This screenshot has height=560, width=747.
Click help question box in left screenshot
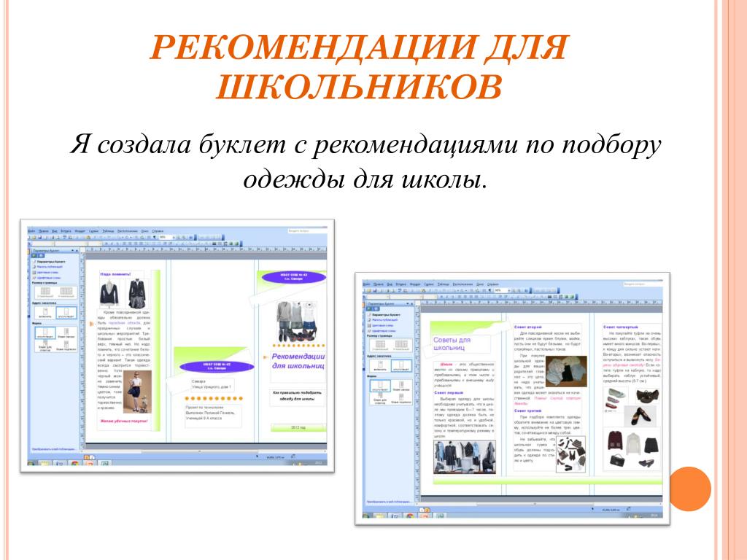pos(306,231)
